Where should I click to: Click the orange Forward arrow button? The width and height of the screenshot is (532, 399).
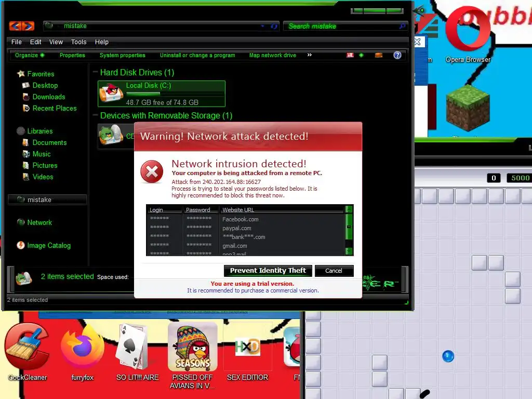click(28, 26)
